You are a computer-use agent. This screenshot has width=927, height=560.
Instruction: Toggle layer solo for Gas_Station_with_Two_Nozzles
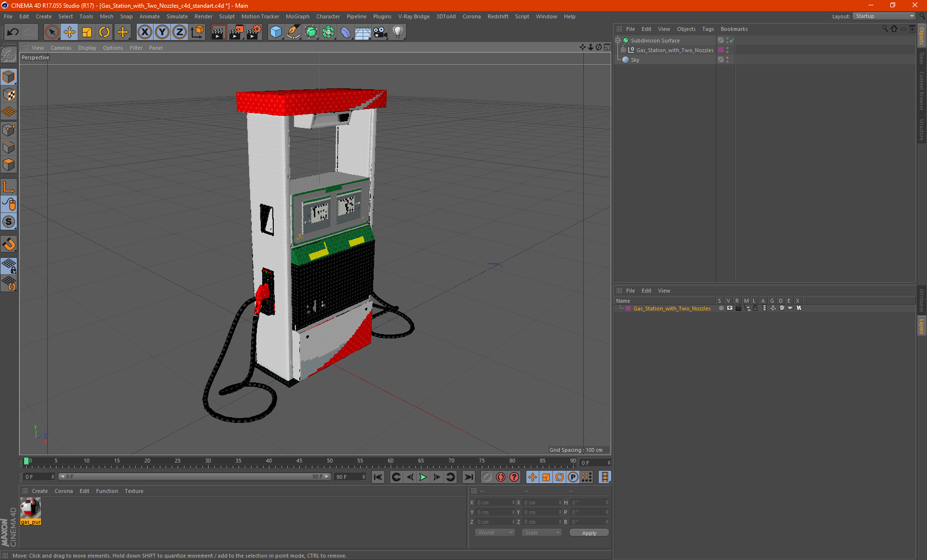pos(720,308)
